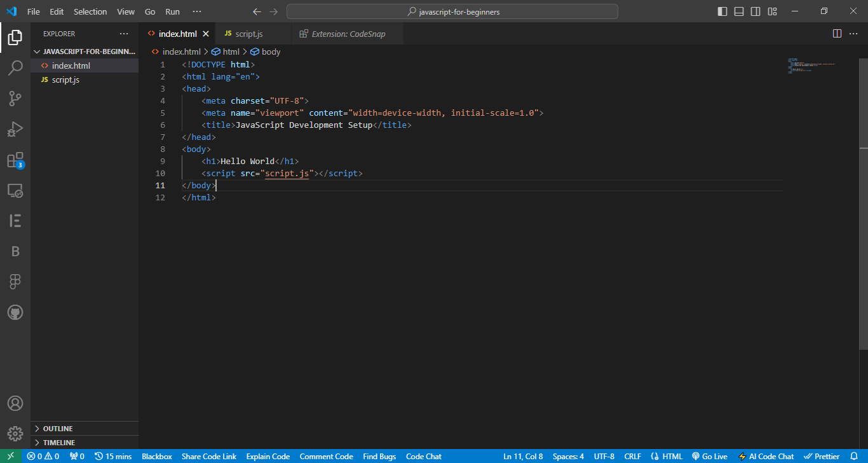Click Comment Code in status bar

point(326,456)
